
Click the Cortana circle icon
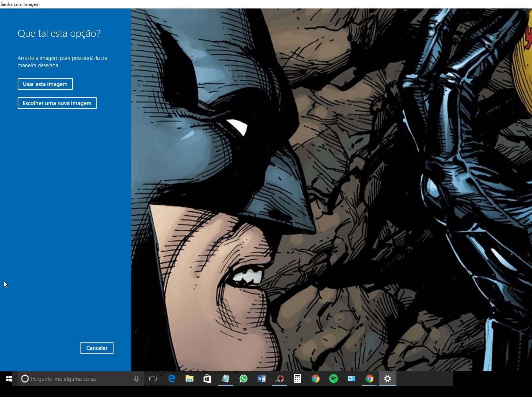[25, 379]
